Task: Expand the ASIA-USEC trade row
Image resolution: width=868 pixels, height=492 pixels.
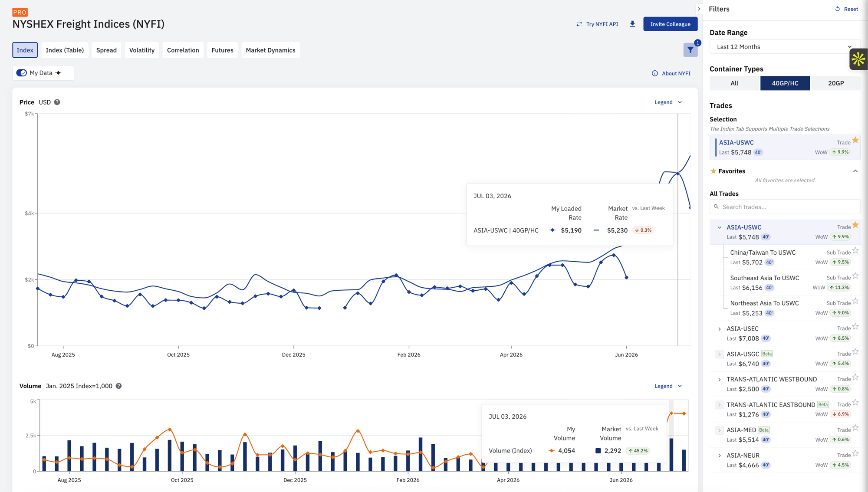Action: pyautogui.click(x=719, y=329)
